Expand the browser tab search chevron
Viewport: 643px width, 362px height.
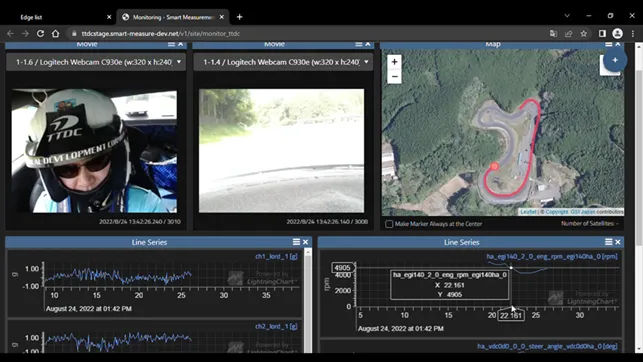tap(567, 16)
